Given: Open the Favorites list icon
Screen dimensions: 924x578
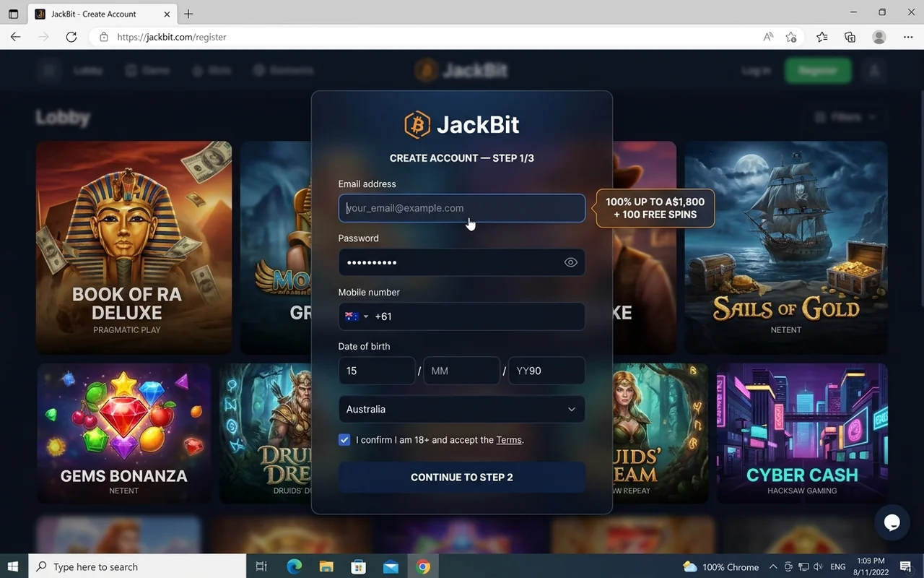Looking at the screenshot, I should pos(822,37).
